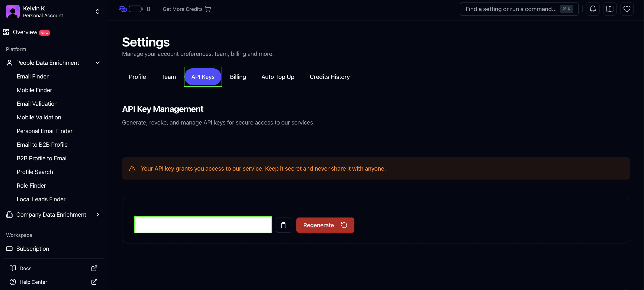Open Email Finder in sidebar
Viewport: 644px width, 290px height.
pos(32,77)
